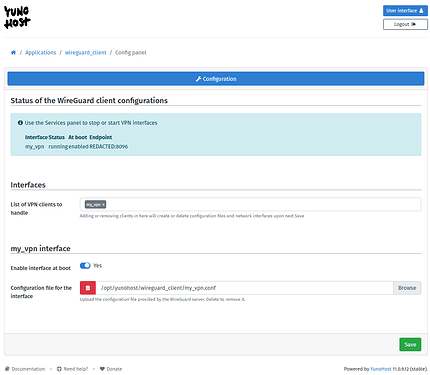Remove the my_vpn tag from clients list
The width and height of the screenshot is (430, 375).
click(x=103, y=205)
